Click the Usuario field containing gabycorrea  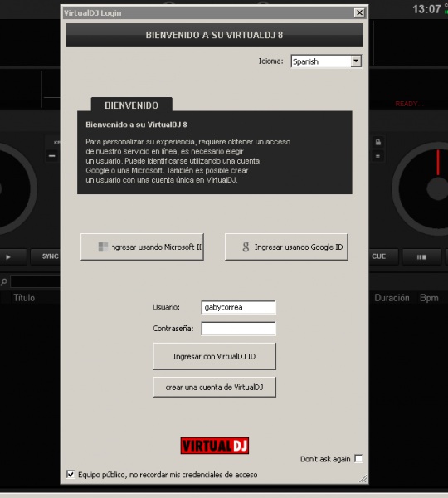[238, 307]
